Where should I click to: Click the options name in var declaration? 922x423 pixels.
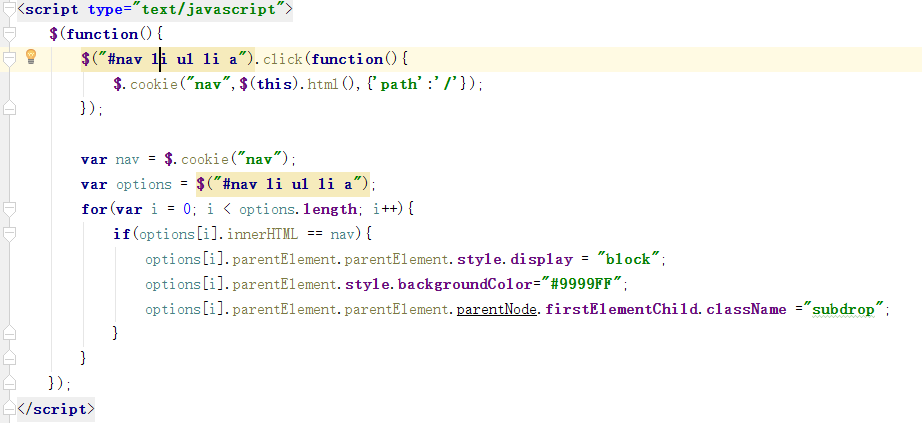pyautogui.click(x=143, y=185)
